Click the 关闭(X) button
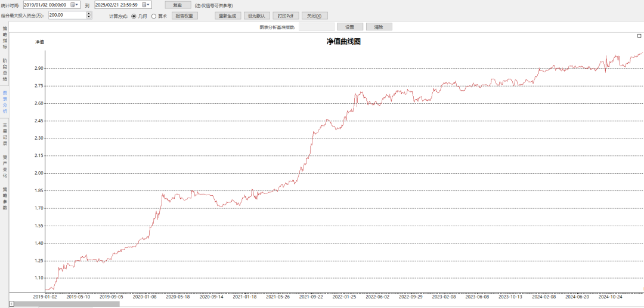 tap(314, 16)
